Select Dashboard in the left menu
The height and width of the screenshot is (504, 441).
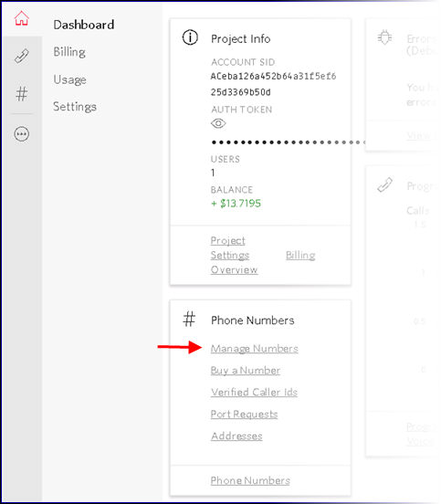tap(84, 25)
